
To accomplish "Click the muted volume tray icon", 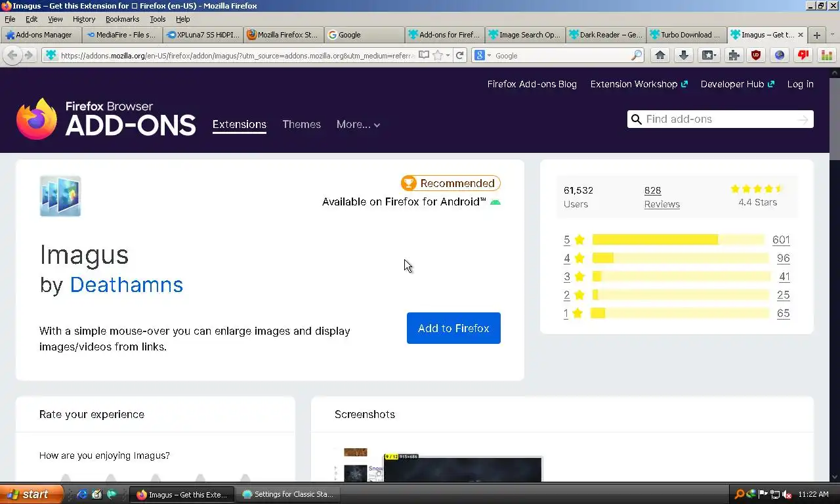I will [x=786, y=495].
